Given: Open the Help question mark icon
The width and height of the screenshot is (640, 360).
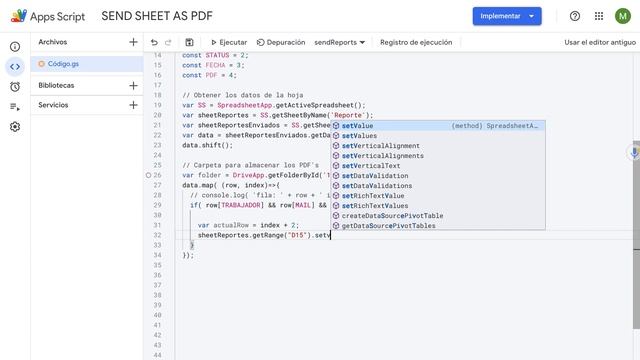Looking at the screenshot, I should [575, 16].
